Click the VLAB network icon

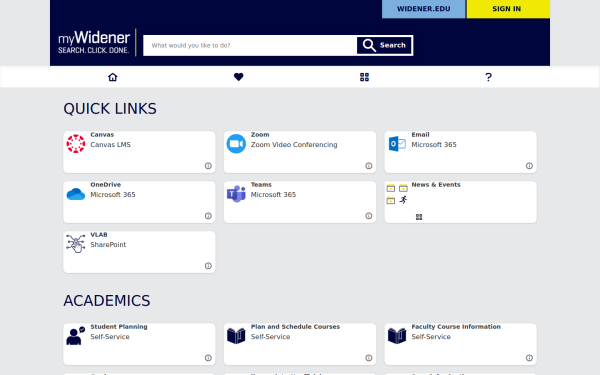(x=76, y=244)
